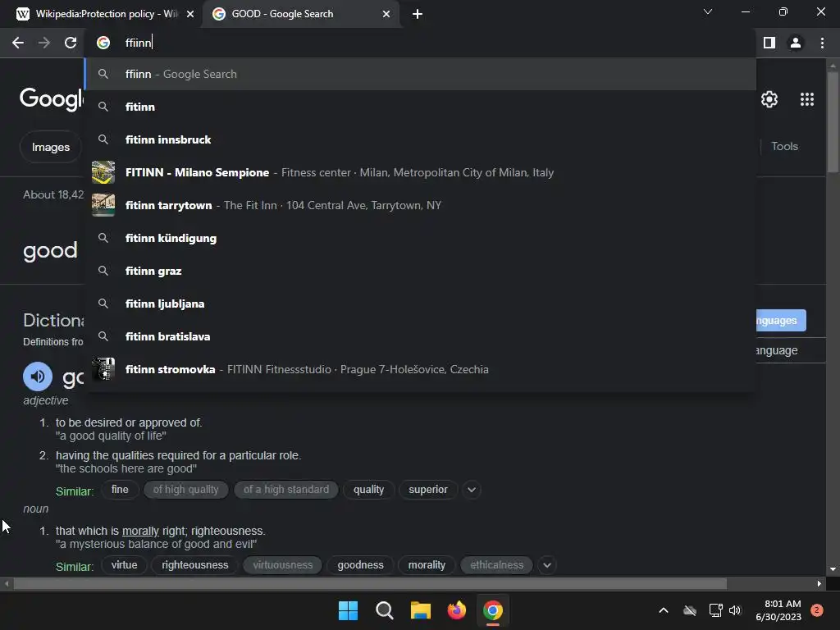Open the Chrome three-dot menu
This screenshot has width=840, height=630.
pos(822,43)
